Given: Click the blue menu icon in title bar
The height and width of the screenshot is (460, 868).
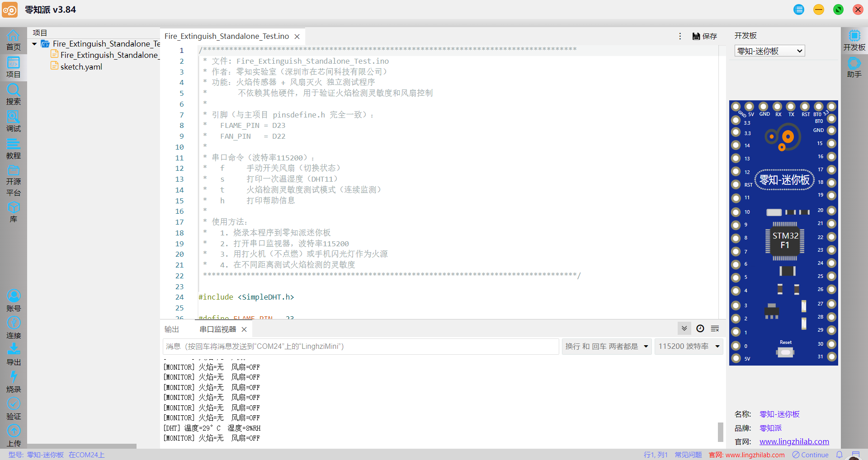Looking at the screenshot, I should tap(799, 9).
